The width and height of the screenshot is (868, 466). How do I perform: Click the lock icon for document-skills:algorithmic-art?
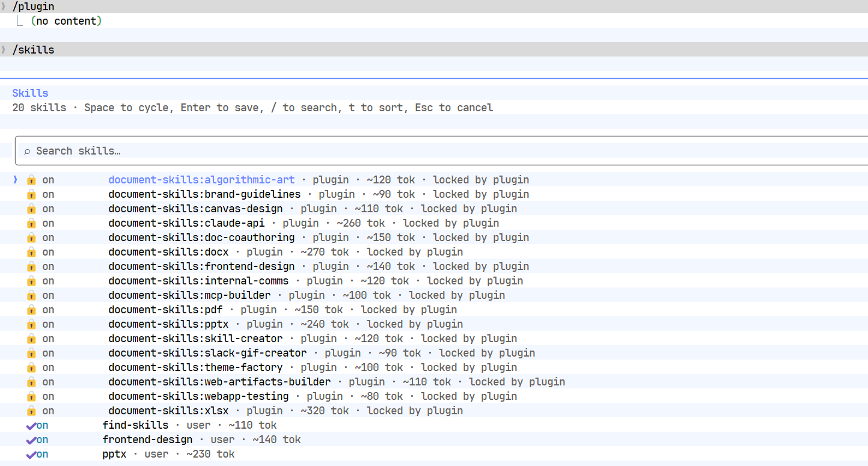pyautogui.click(x=31, y=180)
